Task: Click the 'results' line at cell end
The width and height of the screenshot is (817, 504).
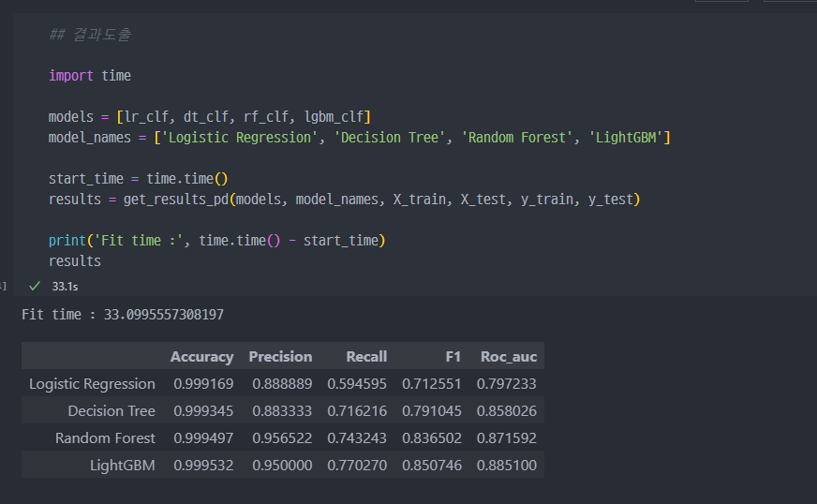Action: [75, 261]
